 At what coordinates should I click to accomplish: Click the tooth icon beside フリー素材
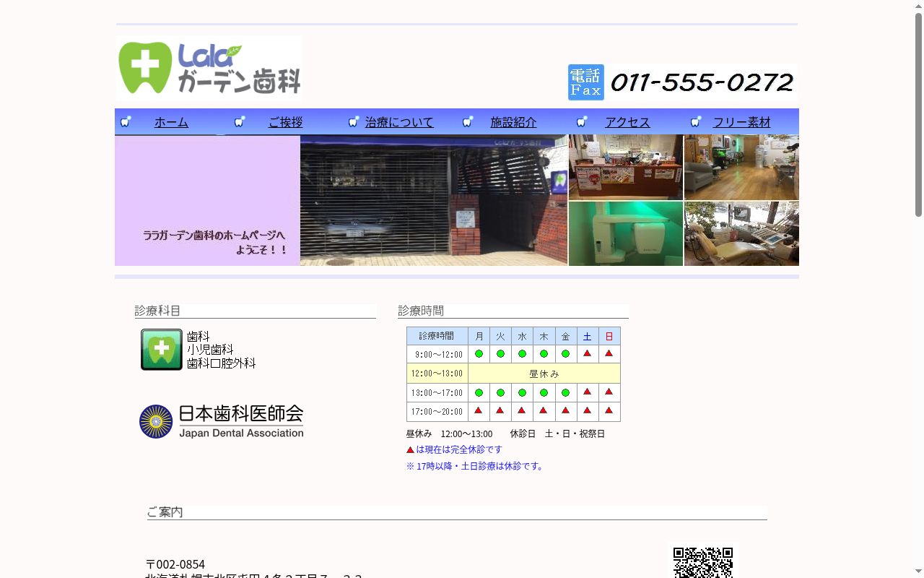696,121
